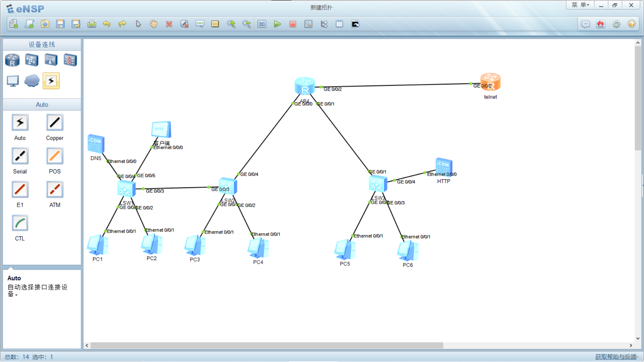The image size is (644, 362).
Task: Click the undo arrow in toolbar
Action: pos(107,24)
